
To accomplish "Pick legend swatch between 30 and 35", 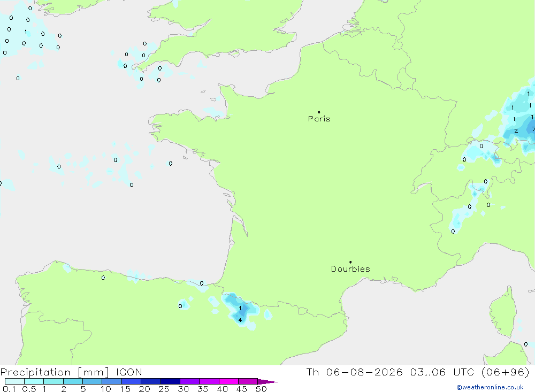I will coord(190,381).
